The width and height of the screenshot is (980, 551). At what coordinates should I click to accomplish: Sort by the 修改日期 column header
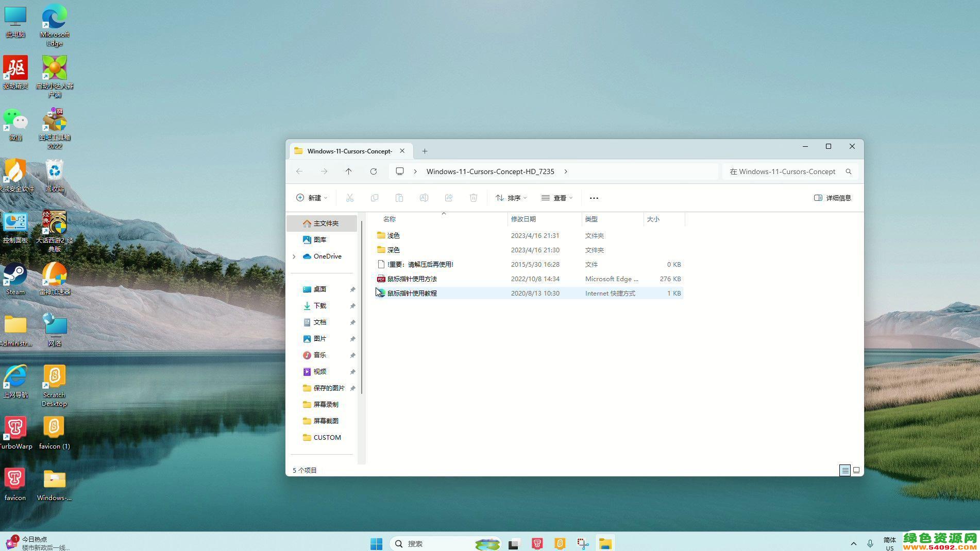coord(545,219)
